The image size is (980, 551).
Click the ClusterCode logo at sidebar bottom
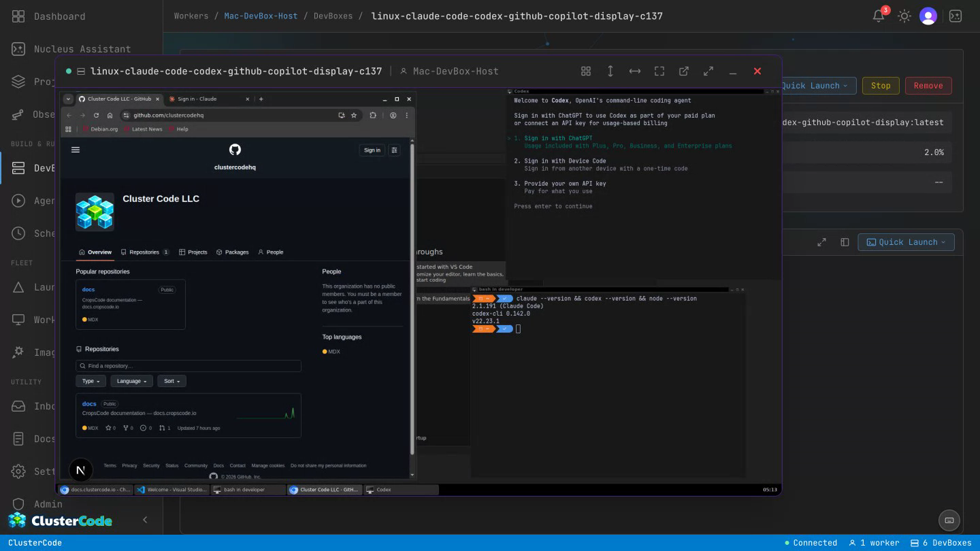[x=60, y=520]
